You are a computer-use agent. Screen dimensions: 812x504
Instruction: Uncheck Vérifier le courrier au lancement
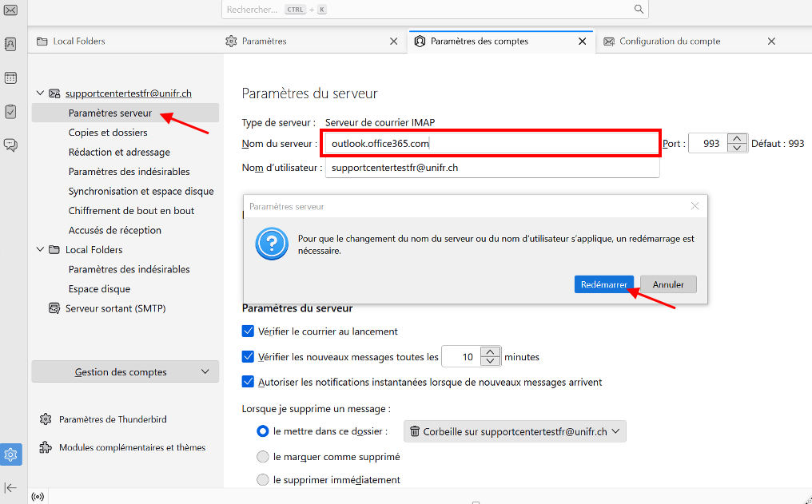tap(248, 331)
